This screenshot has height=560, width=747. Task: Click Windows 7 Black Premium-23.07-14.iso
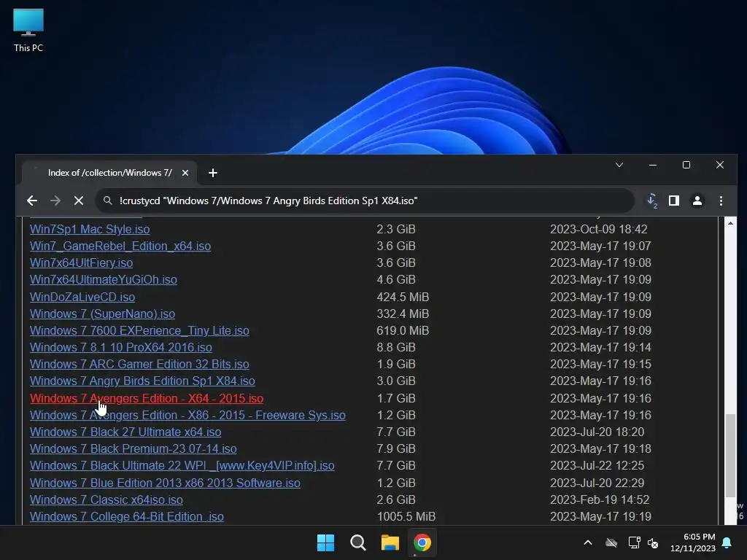click(x=133, y=448)
